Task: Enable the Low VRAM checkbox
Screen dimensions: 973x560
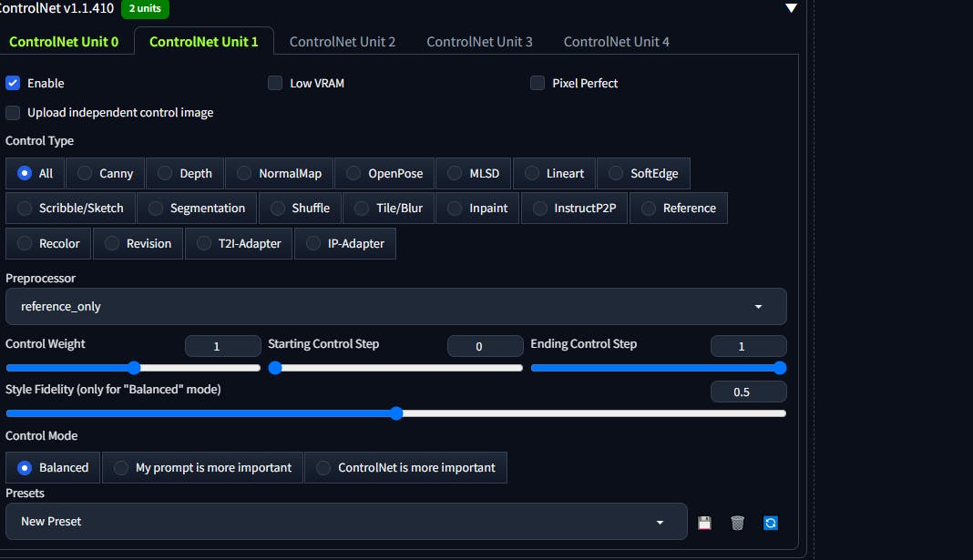Action: point(275,83)
